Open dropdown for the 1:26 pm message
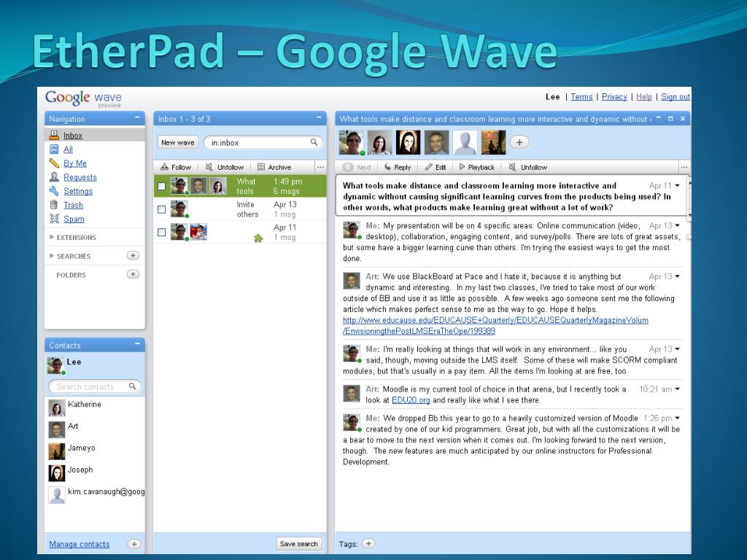The height and width of the screenshot is (560, 747). pyautogui.click(x=678, y=418)
